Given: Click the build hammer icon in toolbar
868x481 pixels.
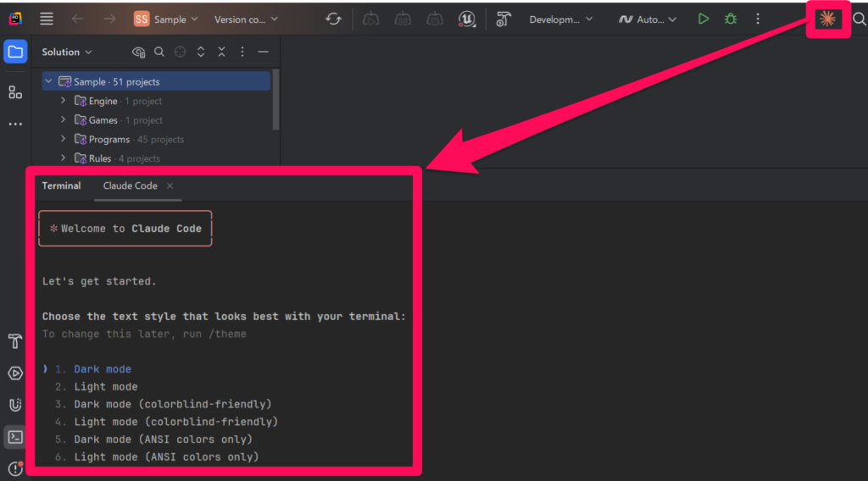Looking at the screenshot, I should tap(503, 19).
